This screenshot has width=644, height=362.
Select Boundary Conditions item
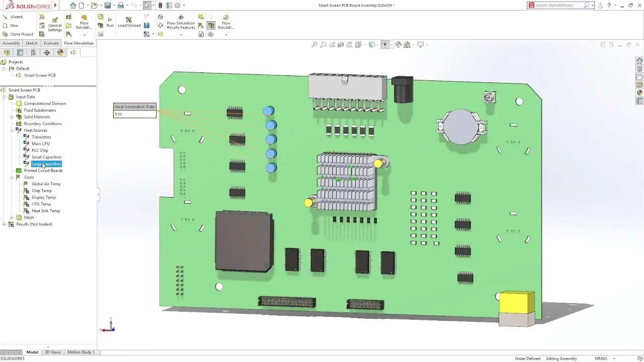pos(43,124)
